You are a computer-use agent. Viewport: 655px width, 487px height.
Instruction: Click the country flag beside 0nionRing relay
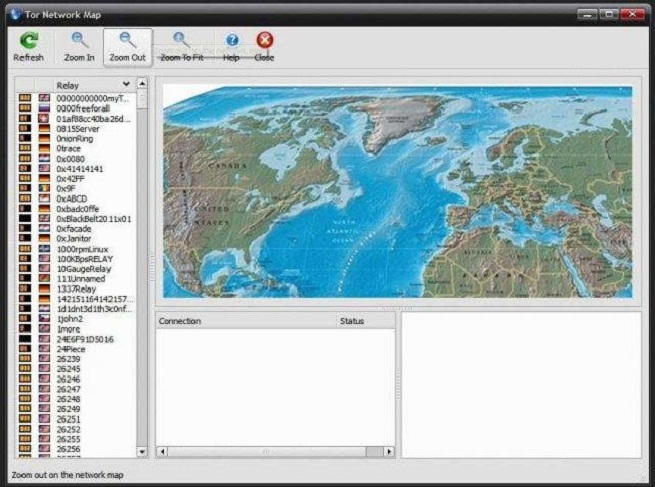[x=44, y=139]
